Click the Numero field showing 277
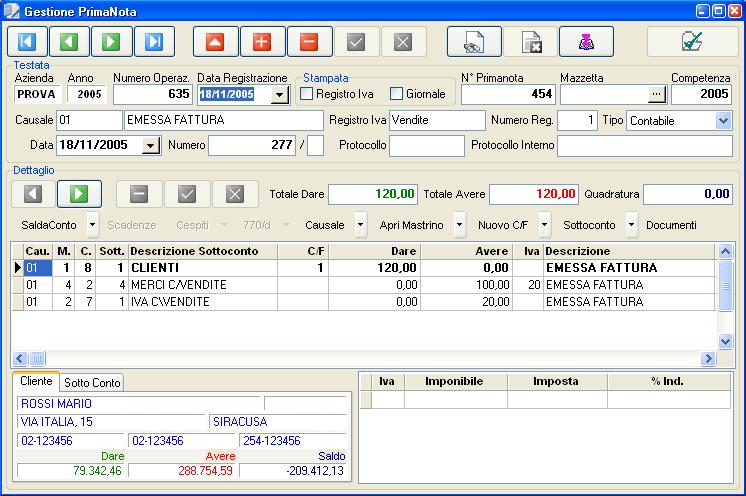 pos(252,146)
